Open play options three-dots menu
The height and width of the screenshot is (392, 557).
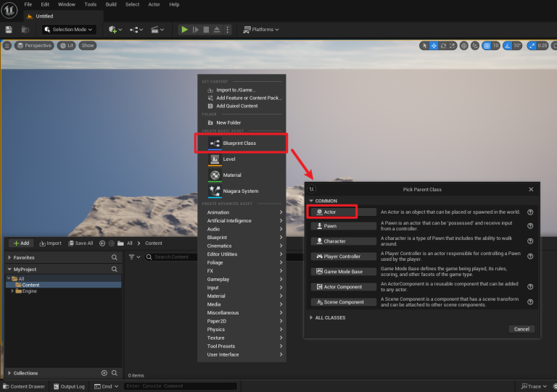click(227, 30)
